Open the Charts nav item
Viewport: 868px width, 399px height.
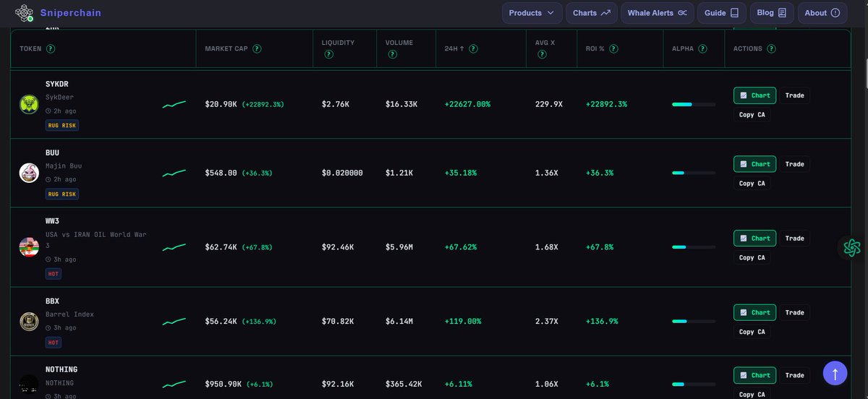tap(592, 13)
